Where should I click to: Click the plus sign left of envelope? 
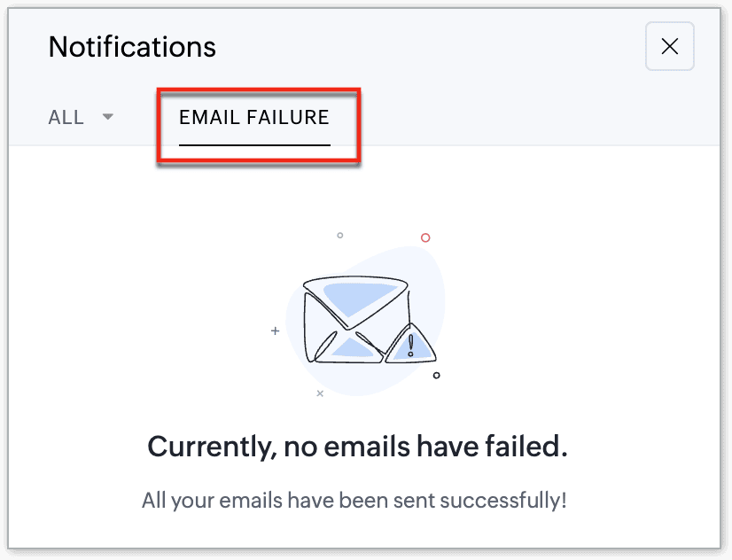click(275, 331)
